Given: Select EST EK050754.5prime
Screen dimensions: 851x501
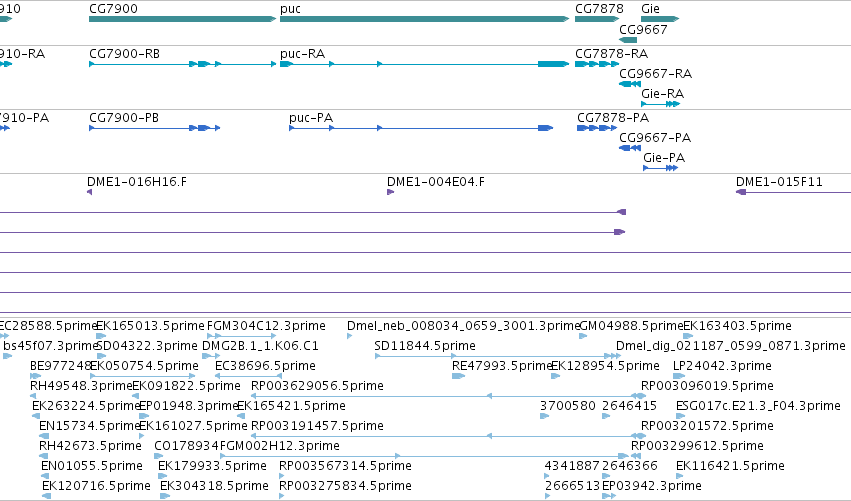Looking at the screenshot, I should click(144, 366).
